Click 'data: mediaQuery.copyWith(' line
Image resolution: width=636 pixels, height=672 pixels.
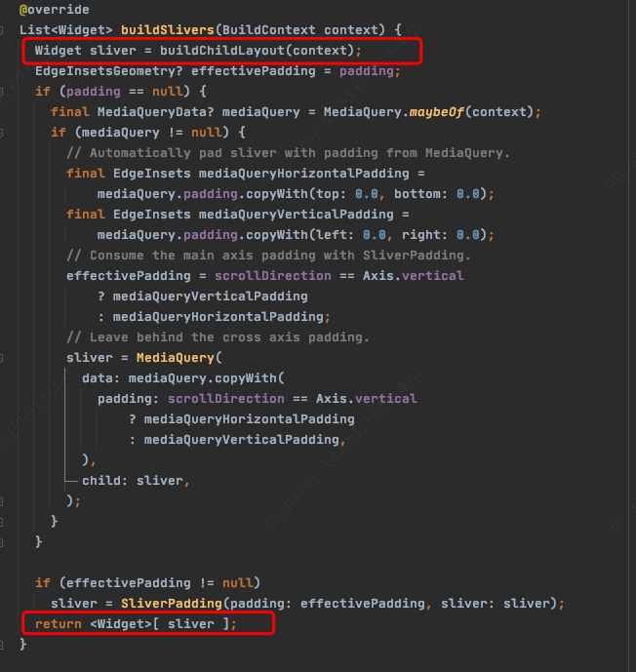183,378
